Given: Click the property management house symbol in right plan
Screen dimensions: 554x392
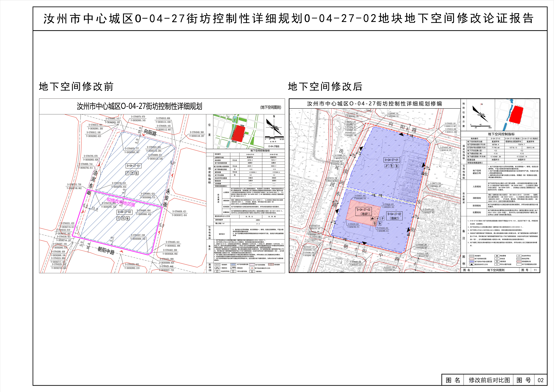Looking at the screenshot, I should [x=372, y=219].
